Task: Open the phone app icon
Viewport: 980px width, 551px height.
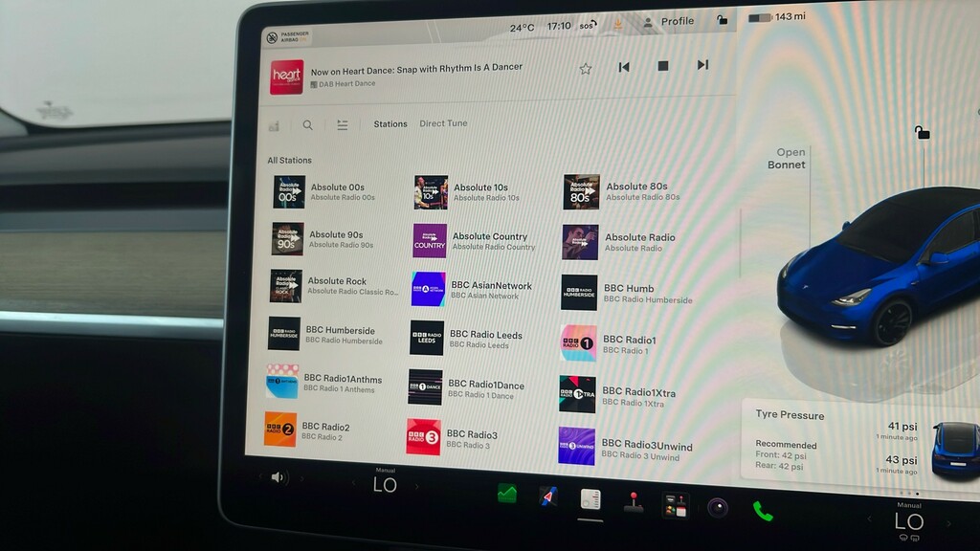Action: tap(763, 511)
